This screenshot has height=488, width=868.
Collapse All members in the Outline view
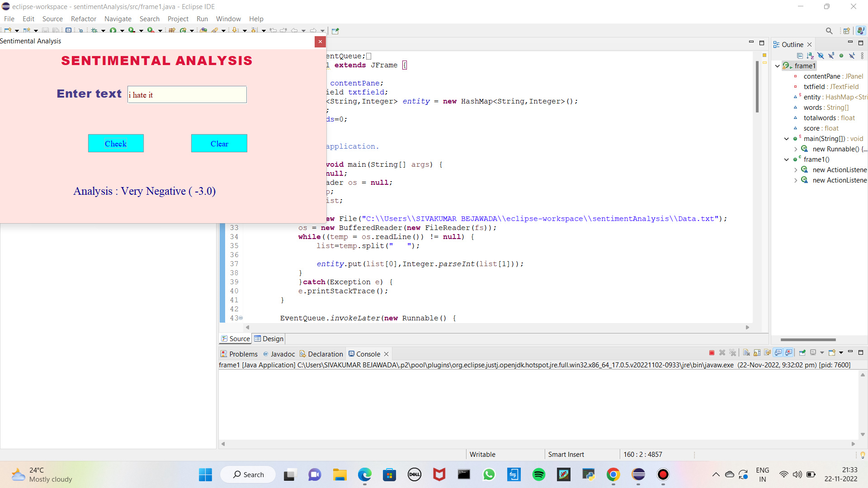coord(800,56)
